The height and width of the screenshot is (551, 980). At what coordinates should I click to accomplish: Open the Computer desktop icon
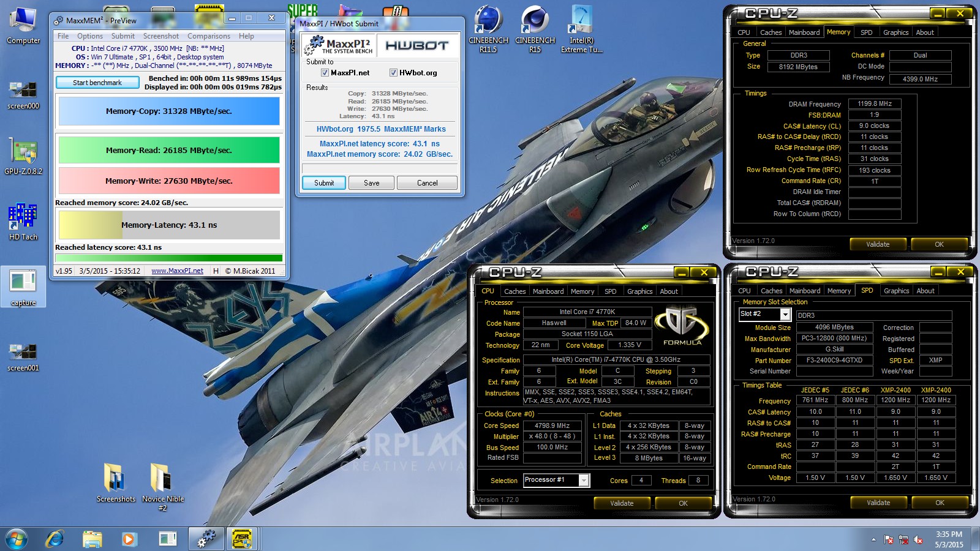23,26
